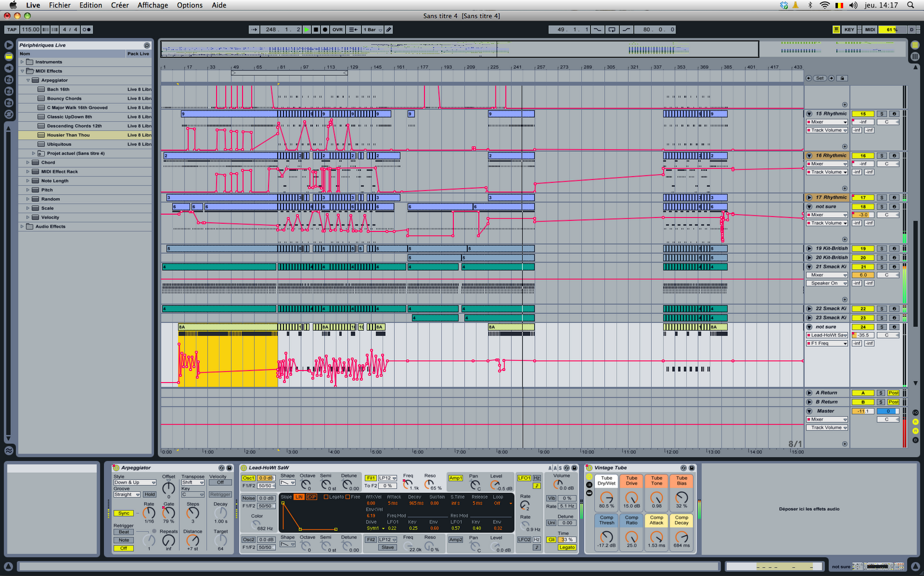
Task: Deactivate track 19 Kit-British
Action: tap(863, 249)
